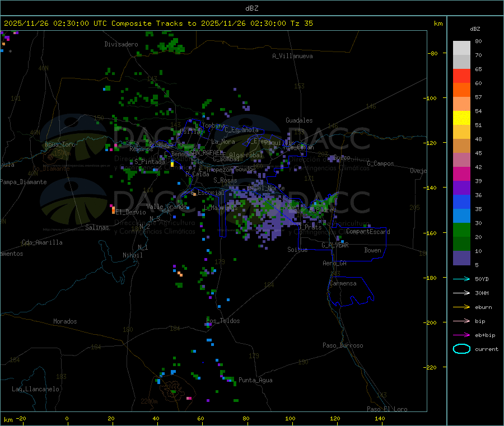The image size is (504, 426).
Task: Click the 'Punta_Agua' map label
Action: click(x=255, y=380)
